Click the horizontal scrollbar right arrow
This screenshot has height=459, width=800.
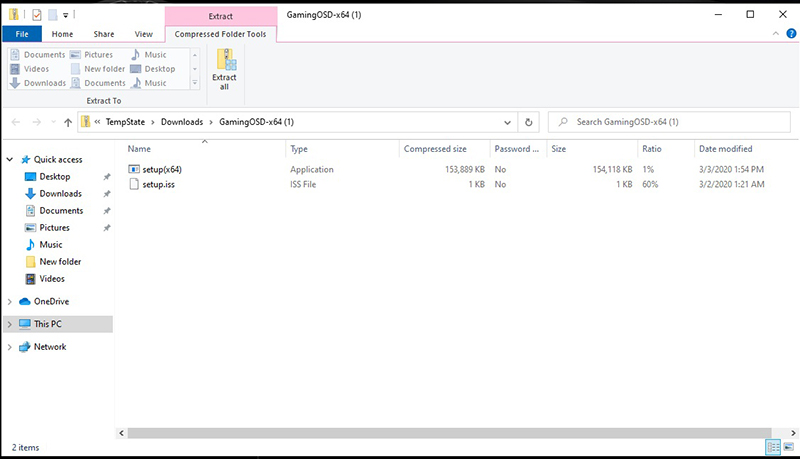[793, 433]
